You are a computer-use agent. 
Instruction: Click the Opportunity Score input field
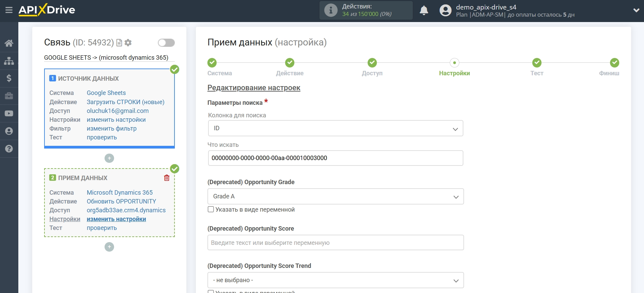point(335,243)
